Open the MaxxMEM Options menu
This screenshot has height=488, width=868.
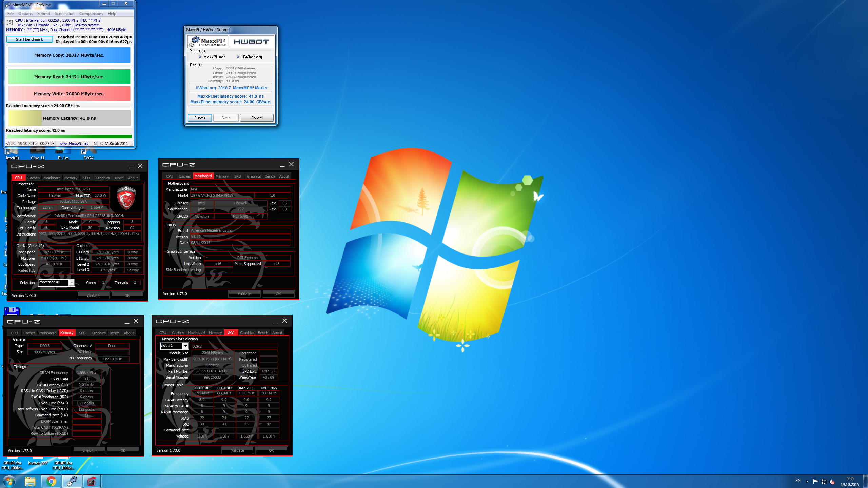[x=25, y=14]
